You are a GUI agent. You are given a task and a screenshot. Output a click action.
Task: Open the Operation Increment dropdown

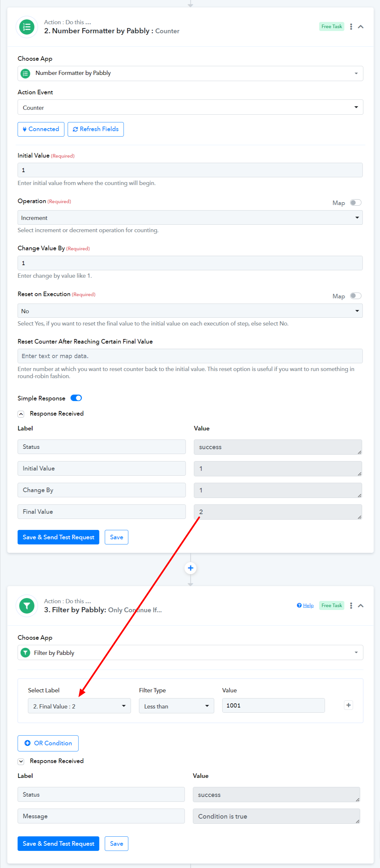tap(190, 218)
